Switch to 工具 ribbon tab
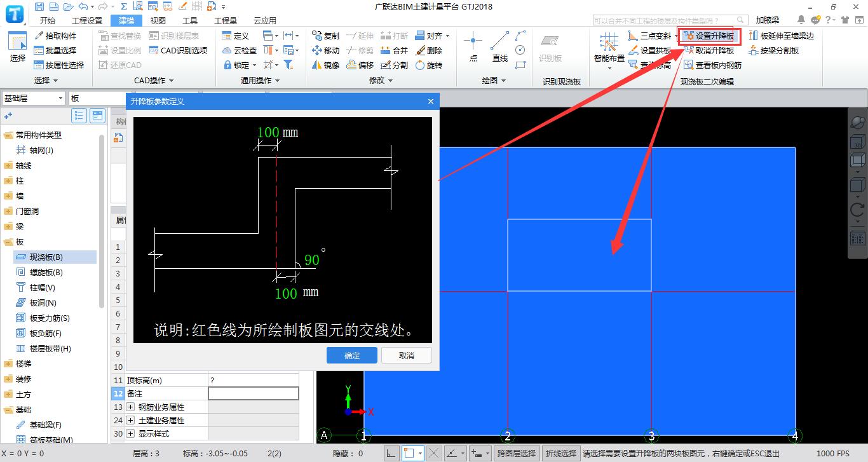868x462 pixels. [x=190, y=20]
